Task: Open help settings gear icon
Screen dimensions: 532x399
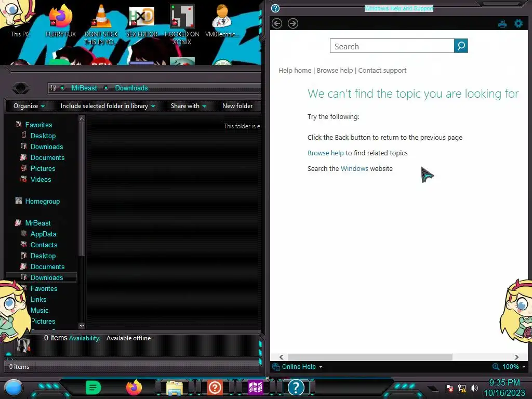Action: pos(518,23)
